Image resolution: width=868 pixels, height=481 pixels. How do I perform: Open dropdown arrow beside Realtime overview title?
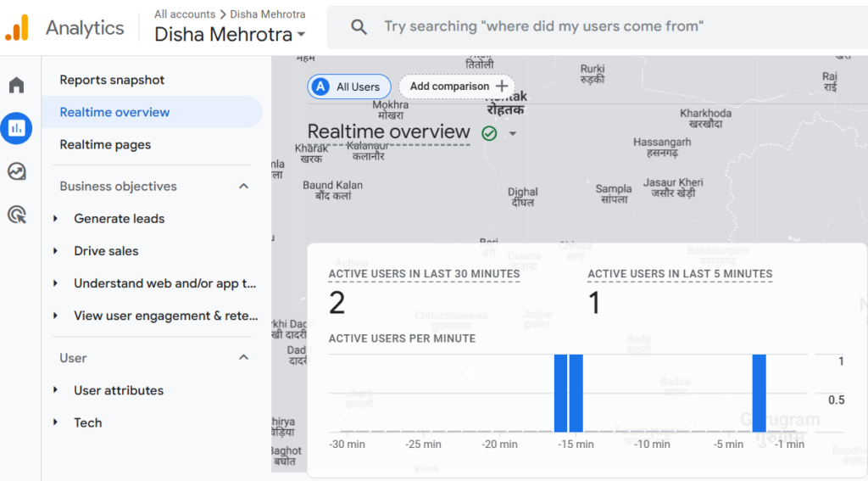[513, 134]
